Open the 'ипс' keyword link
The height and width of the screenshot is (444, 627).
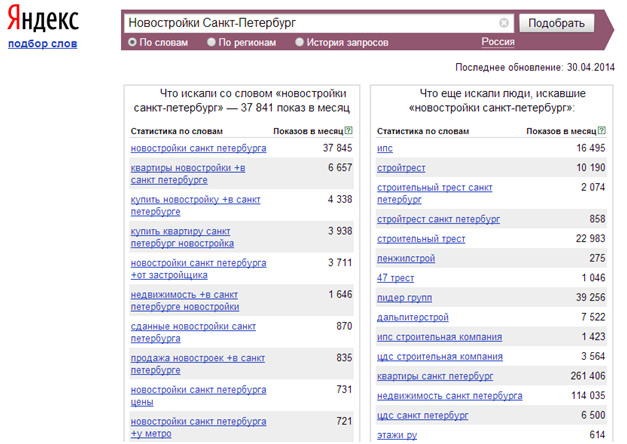point(385,148)
